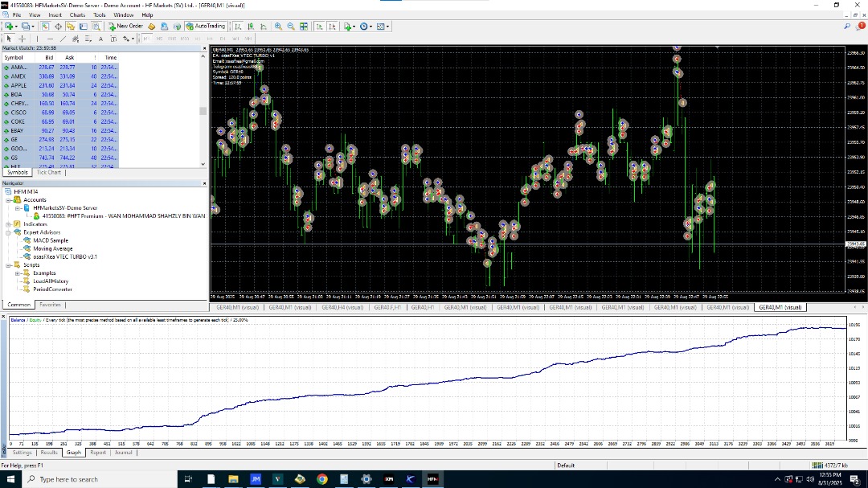Toggle the chart shift button

332,26
